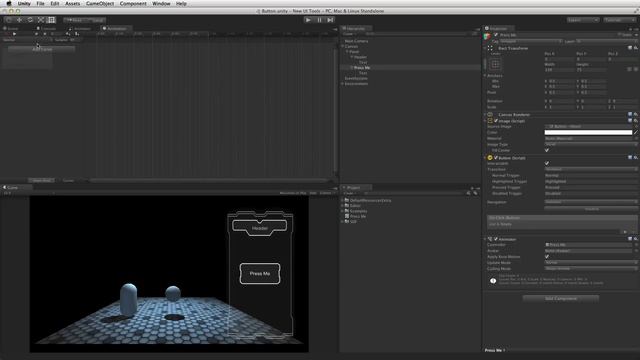Open the Apple menu
The image size is (640, 360).
click(x=9, y=4)
